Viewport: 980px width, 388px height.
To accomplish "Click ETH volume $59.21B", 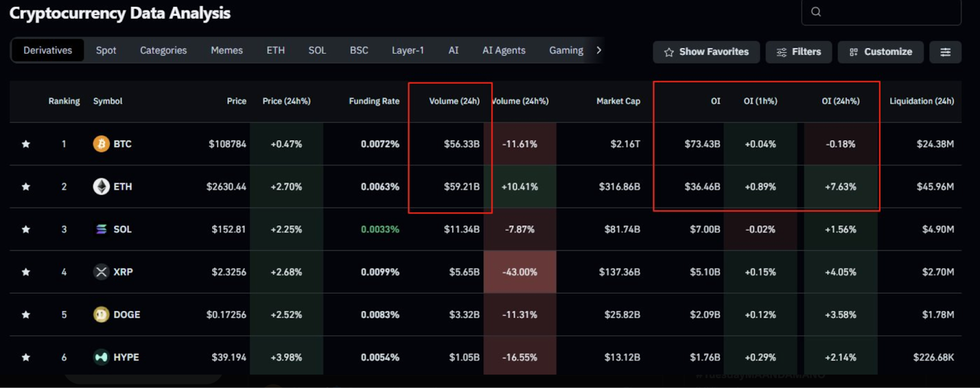I will tap(462, 187).
